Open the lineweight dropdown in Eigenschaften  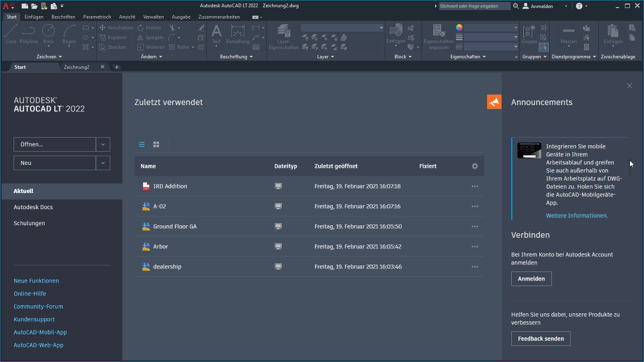point(492,37)
